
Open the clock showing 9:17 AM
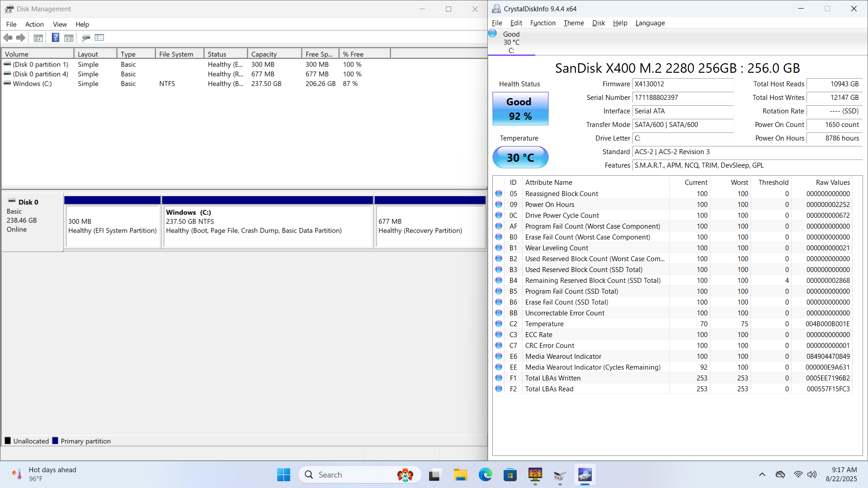(x=841, y=474)
